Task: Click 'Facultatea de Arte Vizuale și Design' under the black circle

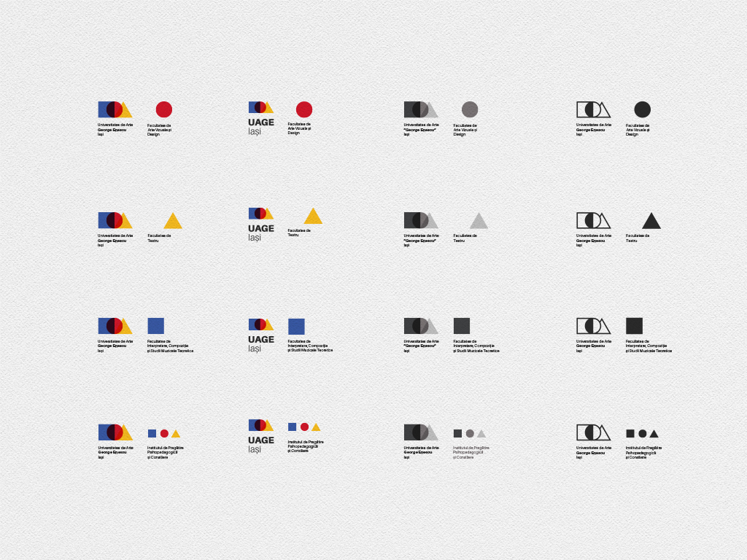Action: (638, 130)
